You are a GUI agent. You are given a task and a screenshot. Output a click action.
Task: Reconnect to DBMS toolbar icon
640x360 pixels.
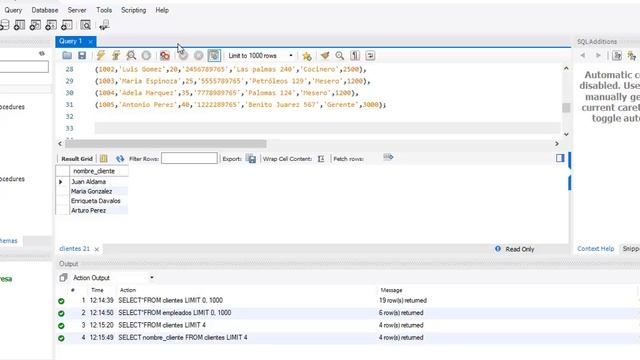[x=104, y=25]
